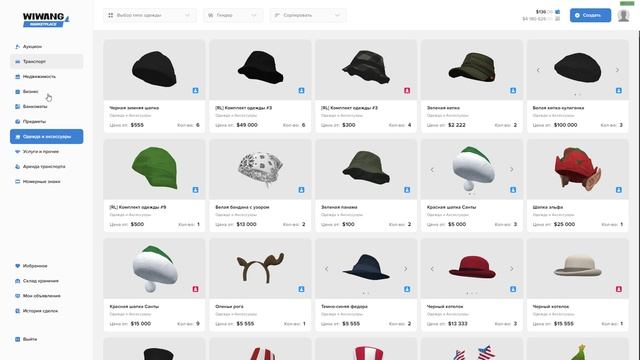Open the Выбор типа одежды dropdown
The image size is (640, 360).
click(x=149, y=16)
